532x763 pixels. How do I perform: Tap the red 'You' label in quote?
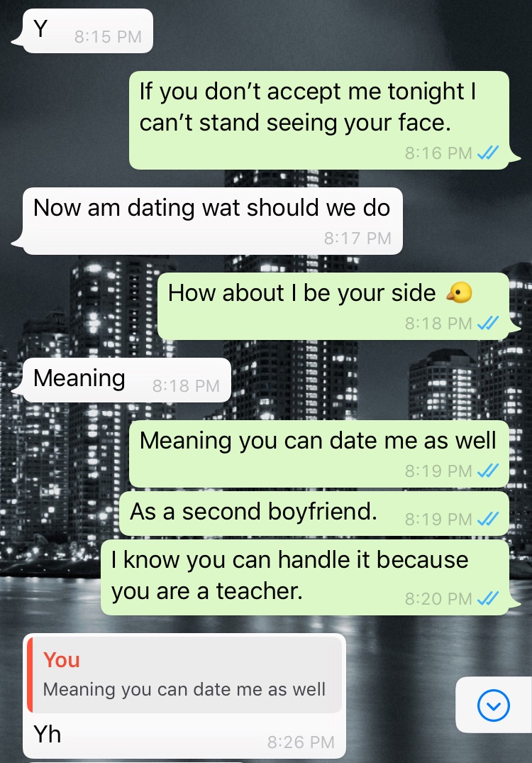(x=61, y=660)
